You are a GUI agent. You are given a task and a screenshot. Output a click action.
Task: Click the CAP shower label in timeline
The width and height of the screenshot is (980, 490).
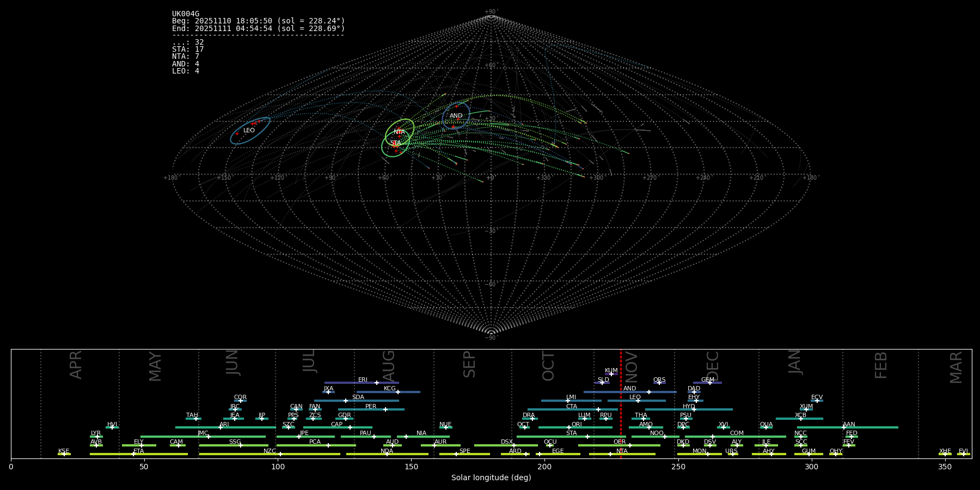point(336,424)
